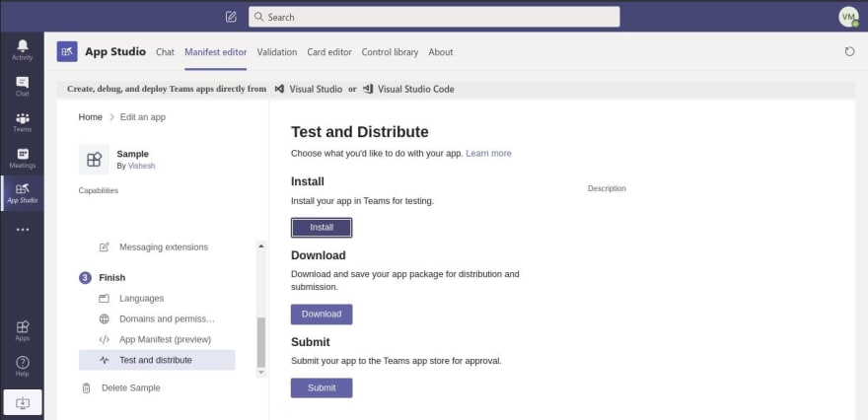Image resolution: width=868 pixels, height=420 pixels.
Task: Switch to the Chat tab
Action: (165, 52)
